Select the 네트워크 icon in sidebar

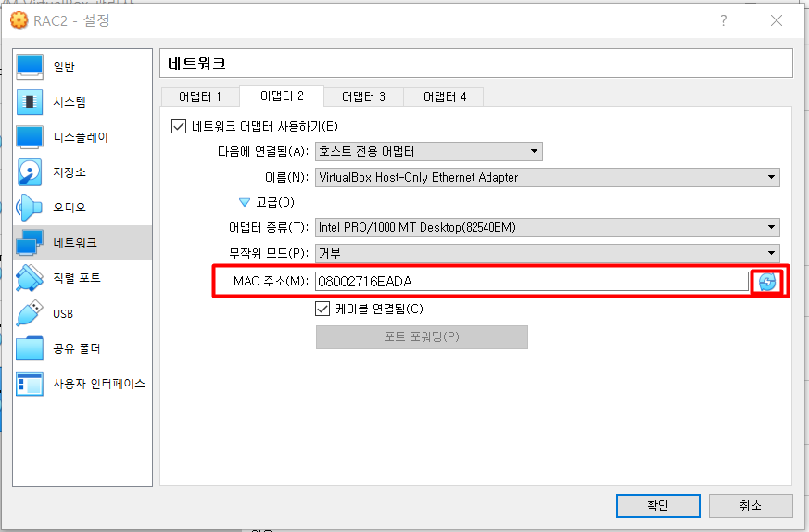(30, 243)
